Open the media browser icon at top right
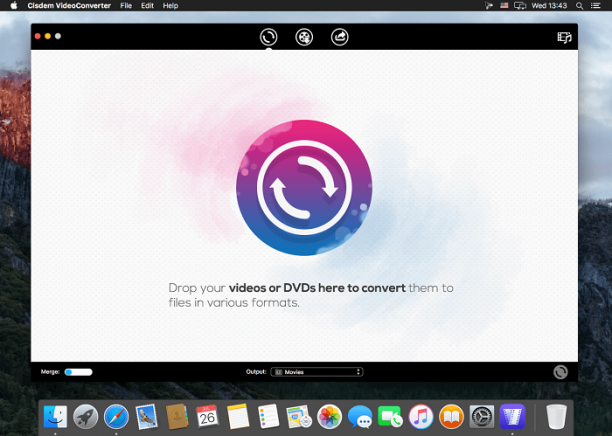The image size is (612, 436). click(x=564, y=37)
